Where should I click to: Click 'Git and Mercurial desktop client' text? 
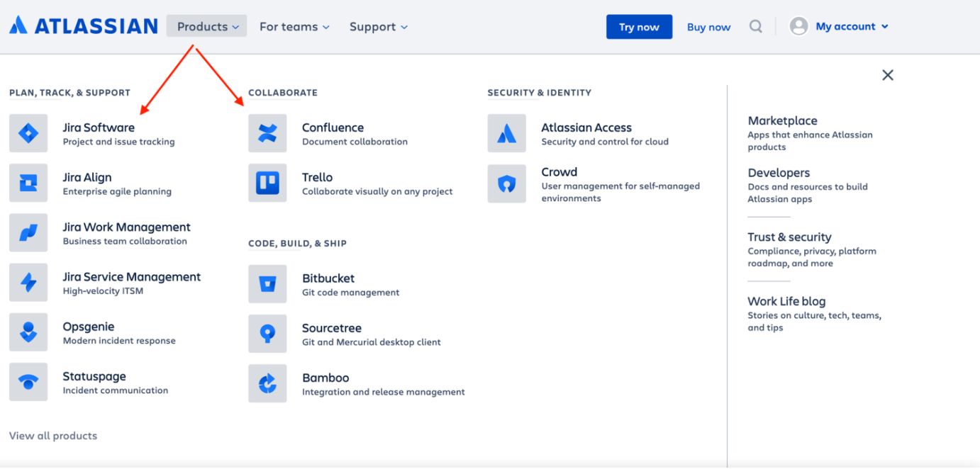tap(372, 342)
